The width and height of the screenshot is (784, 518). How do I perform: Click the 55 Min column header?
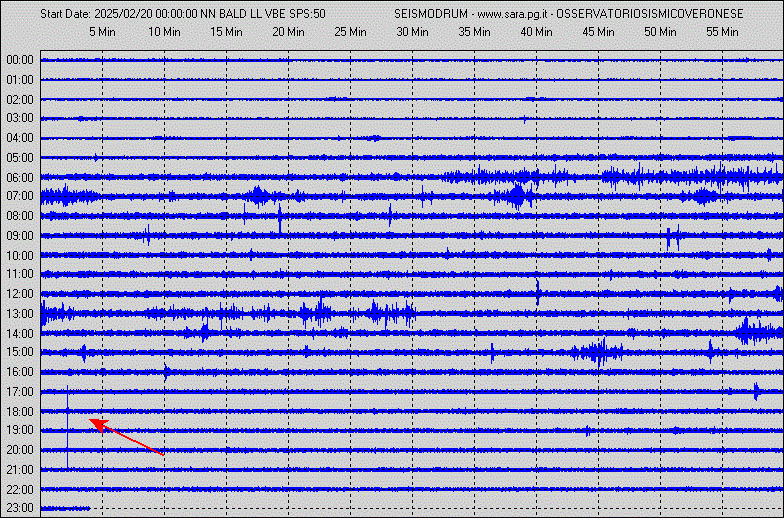point(722,32)
